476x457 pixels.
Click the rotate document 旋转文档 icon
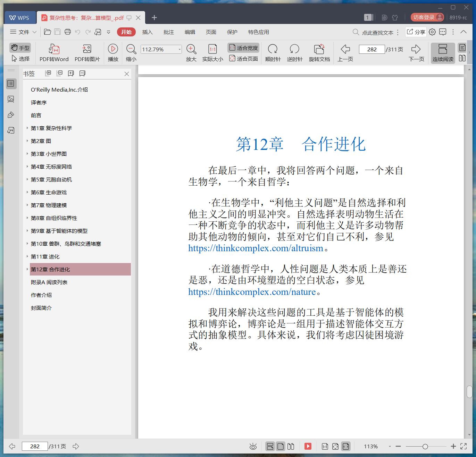[319, 49]
